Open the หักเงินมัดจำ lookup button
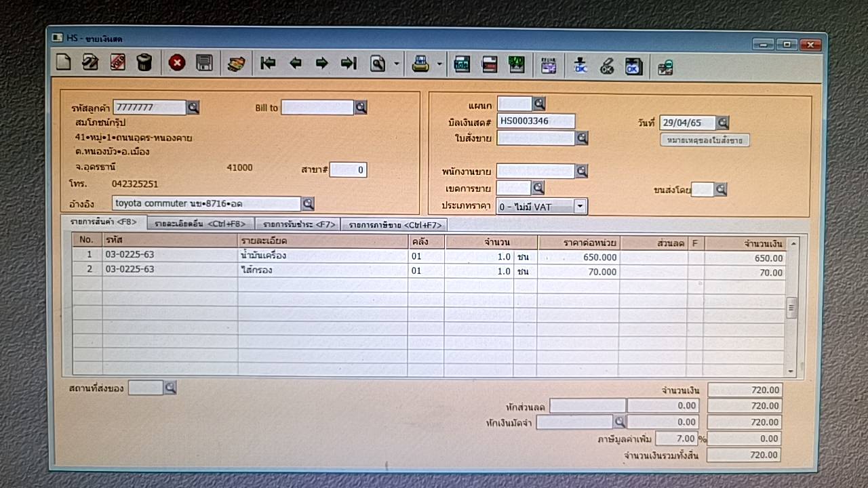This screenshot has width=868, height=488. tap(619, 422)
